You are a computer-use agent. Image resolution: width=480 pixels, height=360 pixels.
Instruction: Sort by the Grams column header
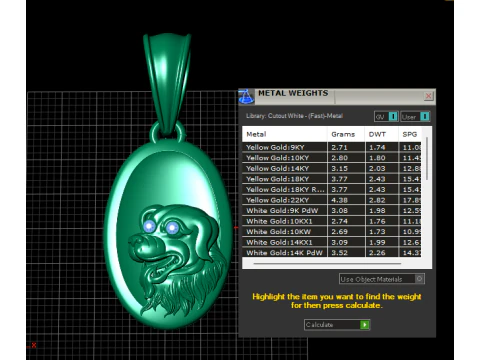point(346,134)
